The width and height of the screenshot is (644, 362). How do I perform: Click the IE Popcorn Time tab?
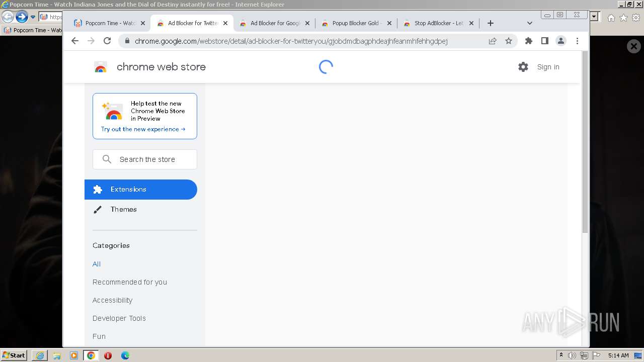point(33,30)
